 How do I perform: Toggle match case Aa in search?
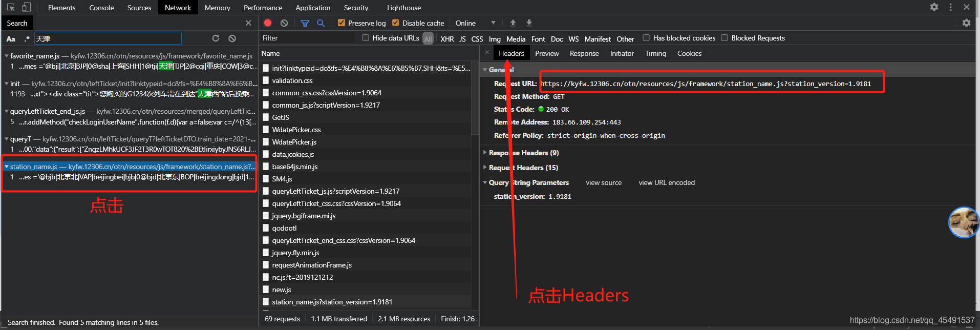(x=11, y=39)
